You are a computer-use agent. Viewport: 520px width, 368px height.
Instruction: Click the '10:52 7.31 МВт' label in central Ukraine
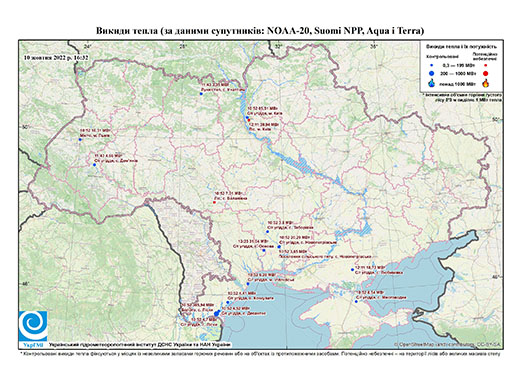(x=228, y=193)
